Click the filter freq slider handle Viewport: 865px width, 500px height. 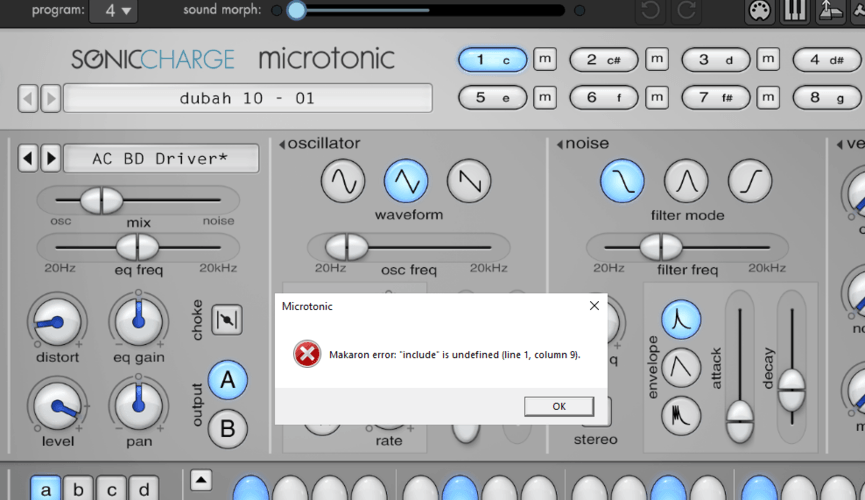point(661,247)
